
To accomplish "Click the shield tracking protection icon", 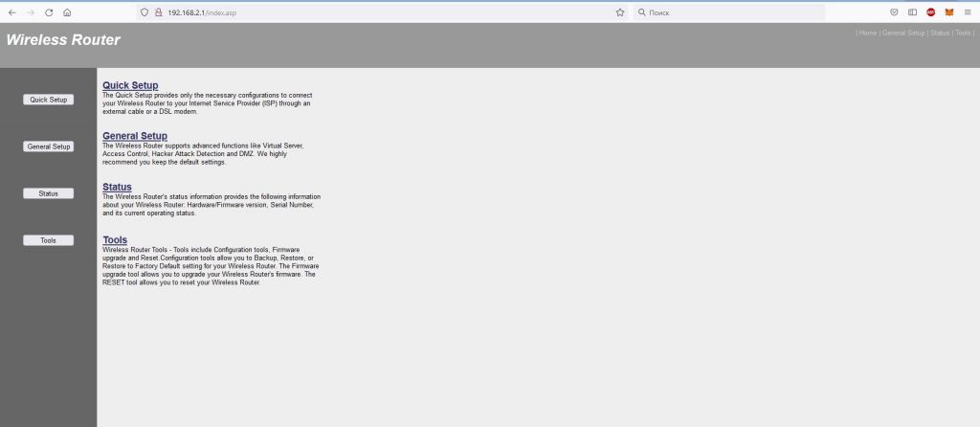I will (x=145, y=12).
